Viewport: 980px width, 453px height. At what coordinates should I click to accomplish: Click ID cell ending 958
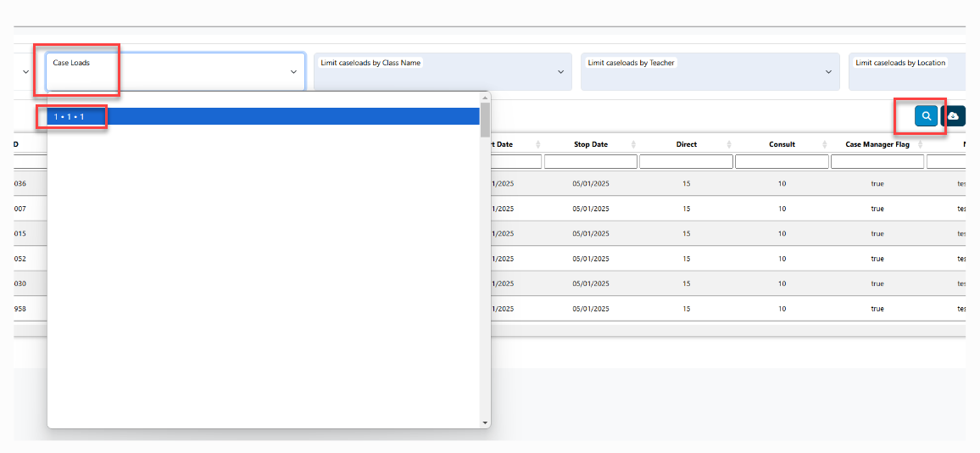click(19, 309)
